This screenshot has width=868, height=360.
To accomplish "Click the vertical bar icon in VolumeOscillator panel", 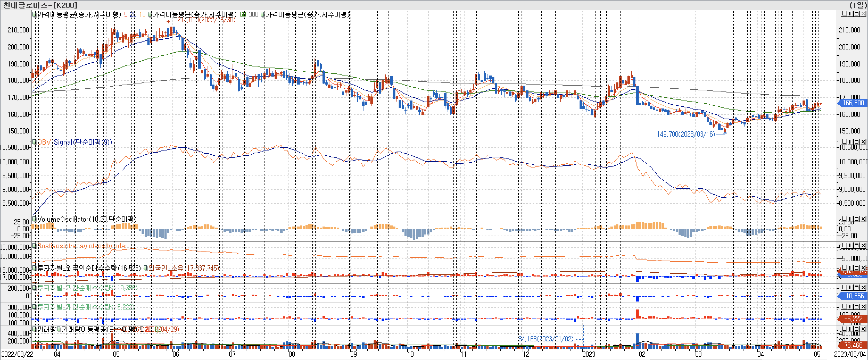I will (x=850, y=219).
